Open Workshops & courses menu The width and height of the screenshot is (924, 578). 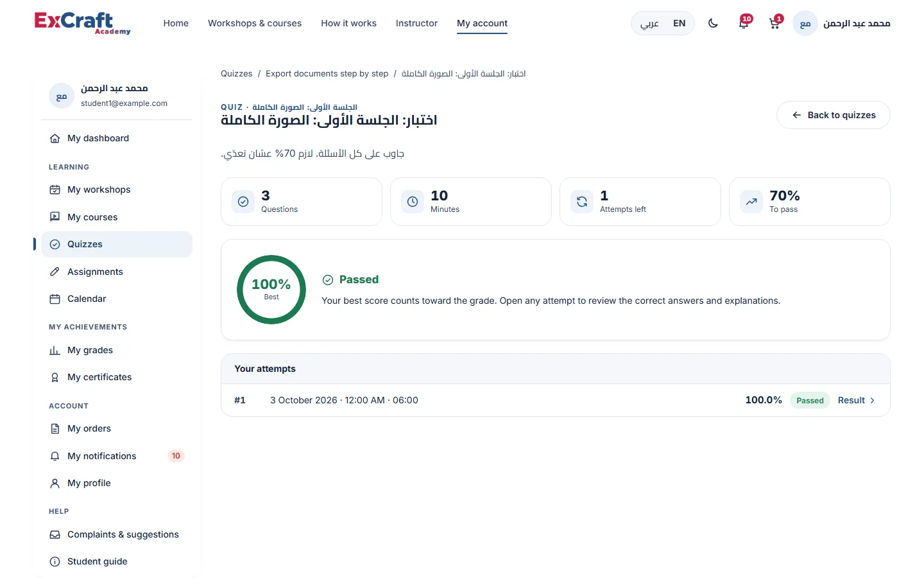(255, 23)
